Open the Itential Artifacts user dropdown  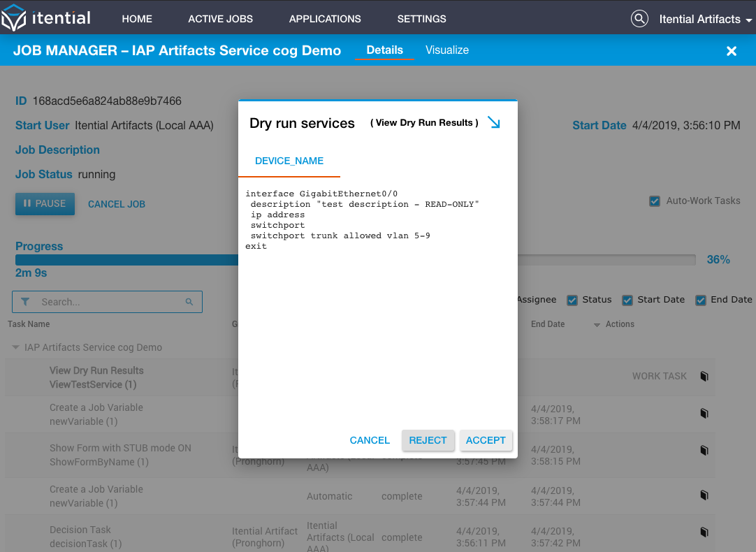705,20
